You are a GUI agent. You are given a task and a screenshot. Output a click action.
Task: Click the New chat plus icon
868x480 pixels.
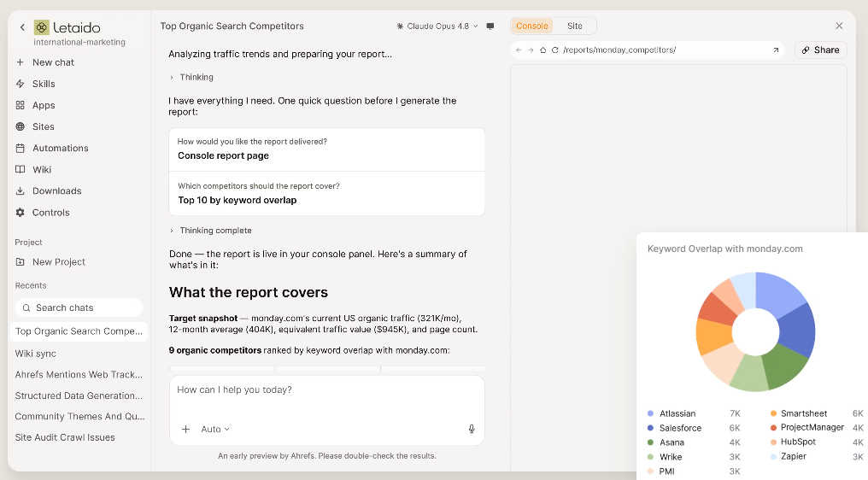(x=20, y=62)
